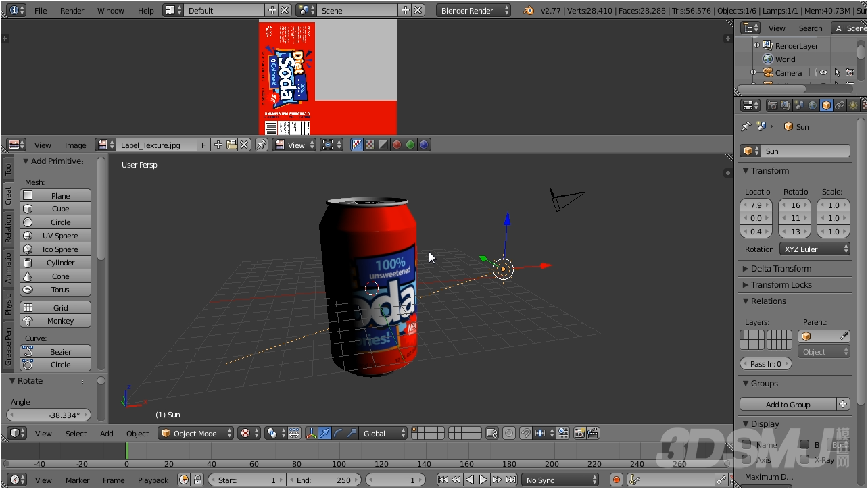868x489 pixels.
Task: Click the Angle value slider
Action: (49, 415)
